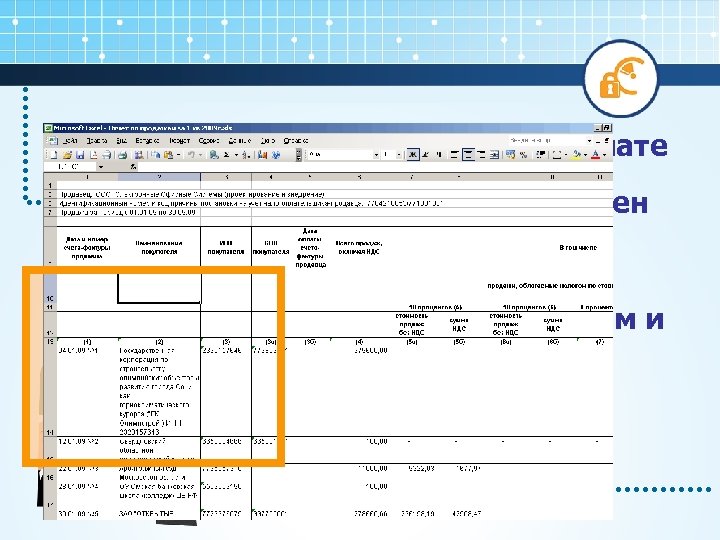Viewport: 720px width, 540px height.
Task: Open the Формат menu
Action: tap(180, 141)
